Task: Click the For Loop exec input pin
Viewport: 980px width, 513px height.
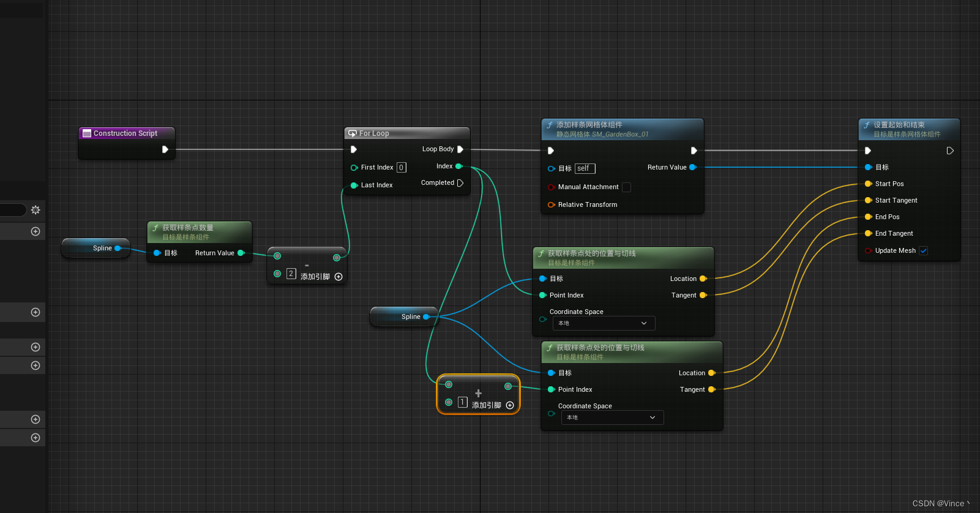Action: click(x=354, y=149)
